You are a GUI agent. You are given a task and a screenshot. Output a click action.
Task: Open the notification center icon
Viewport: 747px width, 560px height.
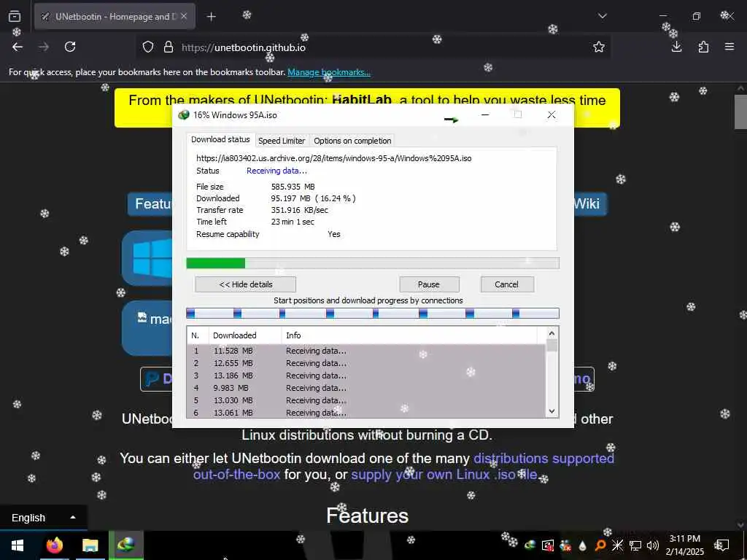(x=722, y=545)
